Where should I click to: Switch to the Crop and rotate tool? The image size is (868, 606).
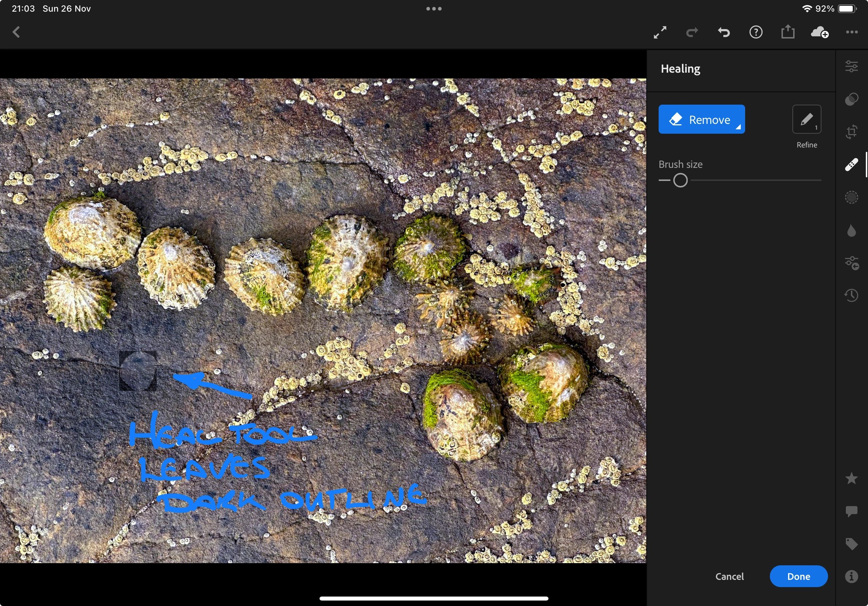[x=851, y=132]
